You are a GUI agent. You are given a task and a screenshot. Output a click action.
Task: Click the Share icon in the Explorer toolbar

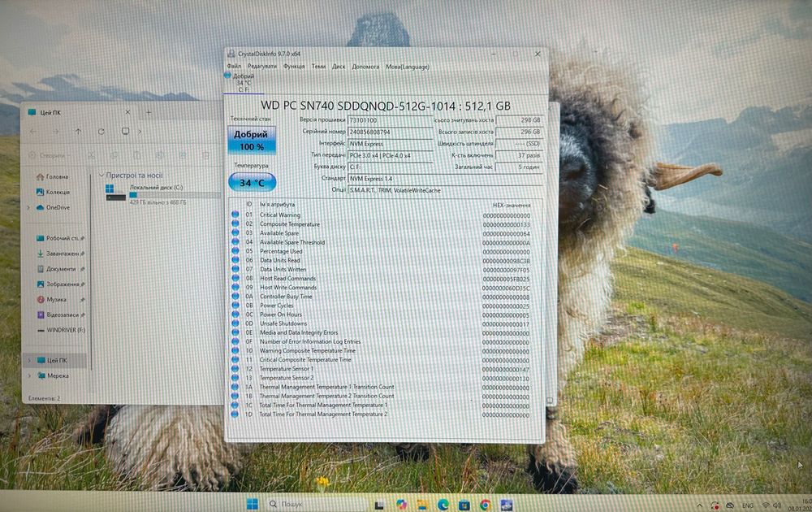(183, 155)
